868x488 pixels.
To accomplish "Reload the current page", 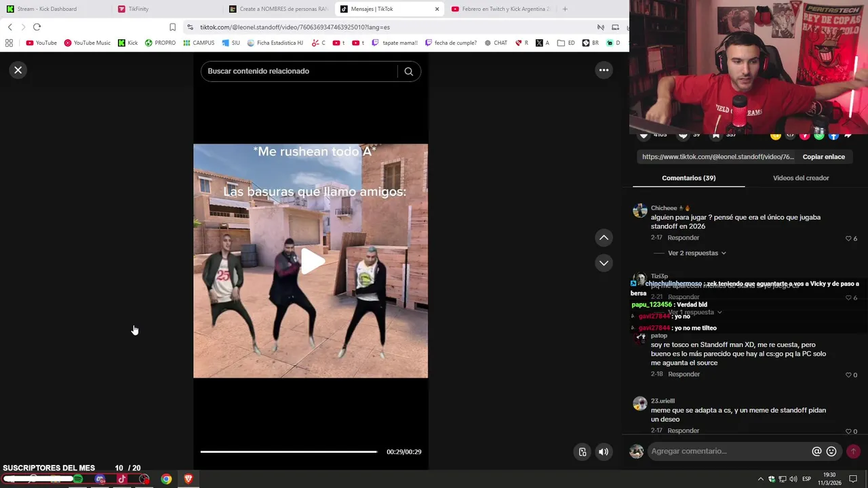I will point(37,27).
